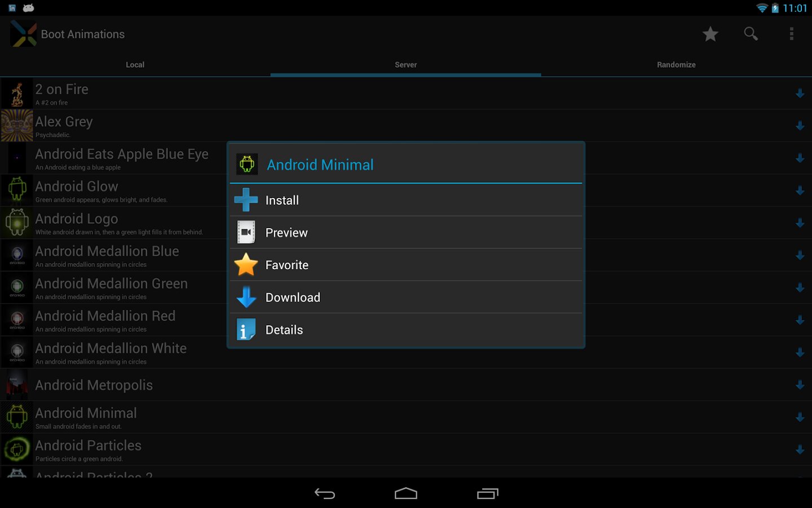Image resolution: width=812 pixels, height=508 pixels.
Task: Select 'Android Medallion Green' title
Action: click(x=112, y=283)
